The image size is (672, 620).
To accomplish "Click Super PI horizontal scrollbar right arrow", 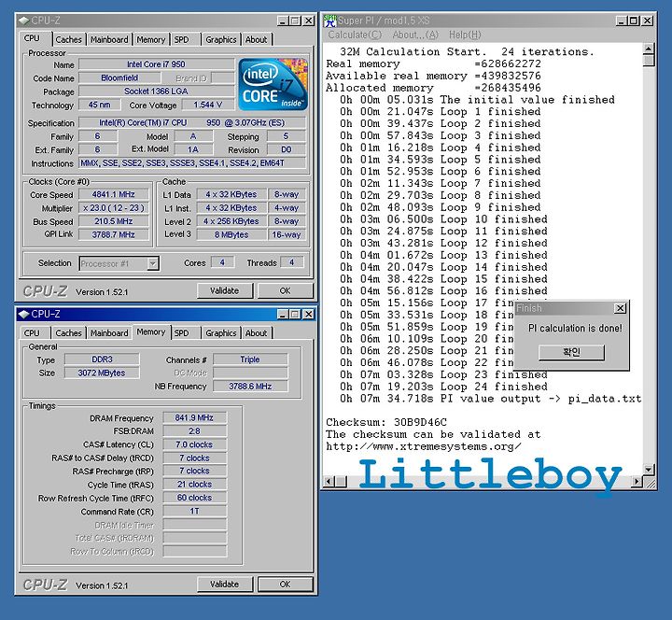I will pos(637,482).
